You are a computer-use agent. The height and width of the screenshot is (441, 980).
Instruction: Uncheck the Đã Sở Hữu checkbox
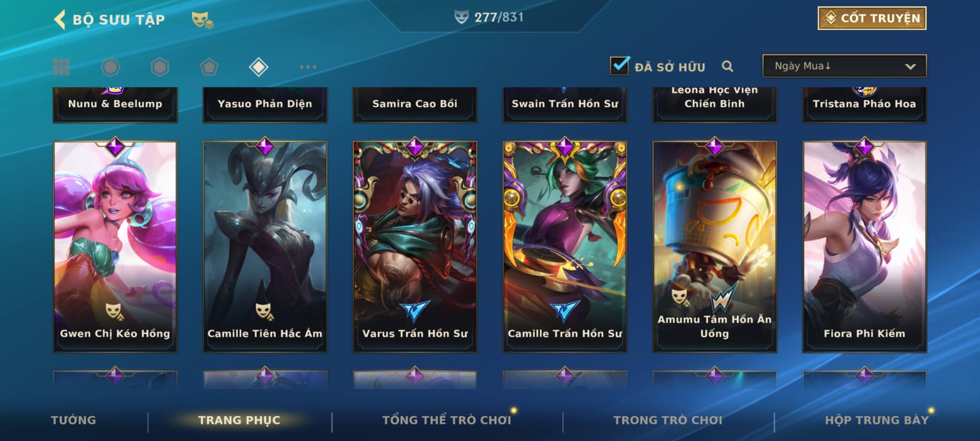tap(619, 65)
